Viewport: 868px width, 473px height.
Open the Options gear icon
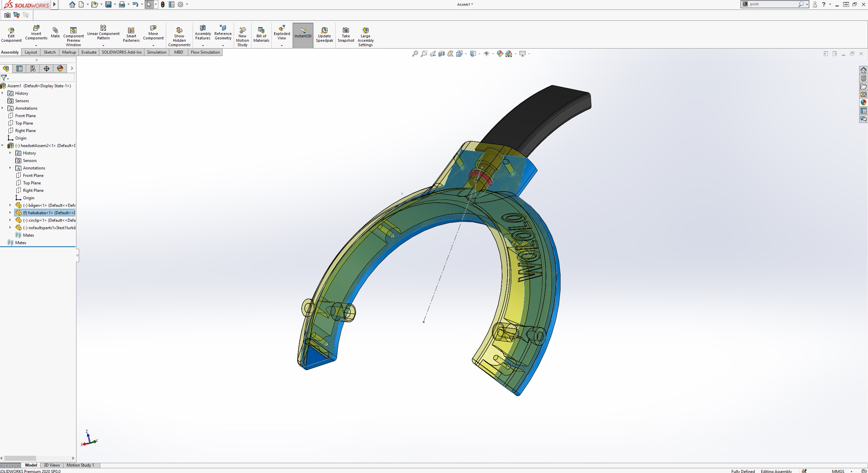[x=180, y=4]
